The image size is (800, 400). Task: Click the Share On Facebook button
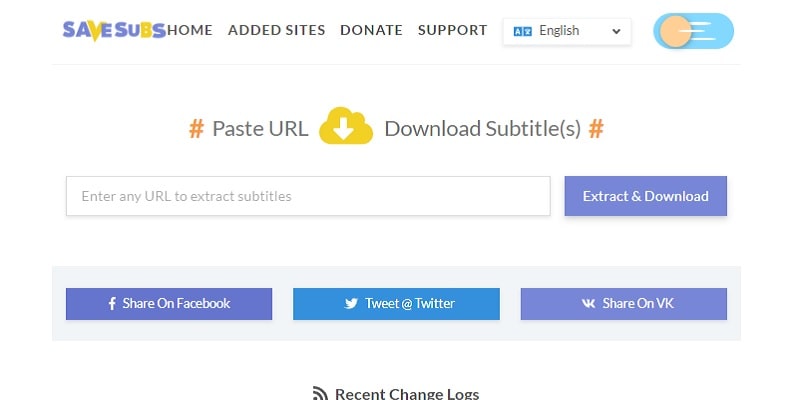click(169, 304)
